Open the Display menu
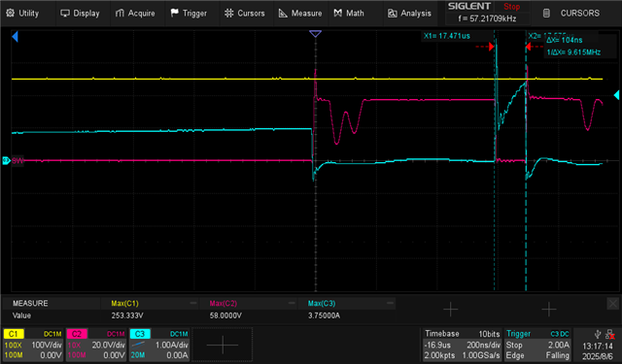This screenshot has height=364, width=622. [80, 13]
